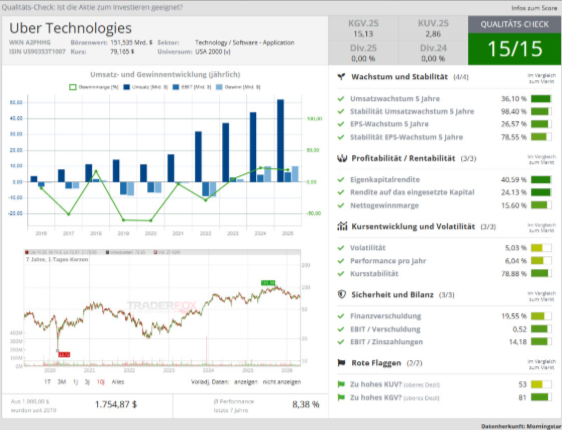Click the Börsenwert value 151,535 Mrd. $
562x430 pixels.
131,43
